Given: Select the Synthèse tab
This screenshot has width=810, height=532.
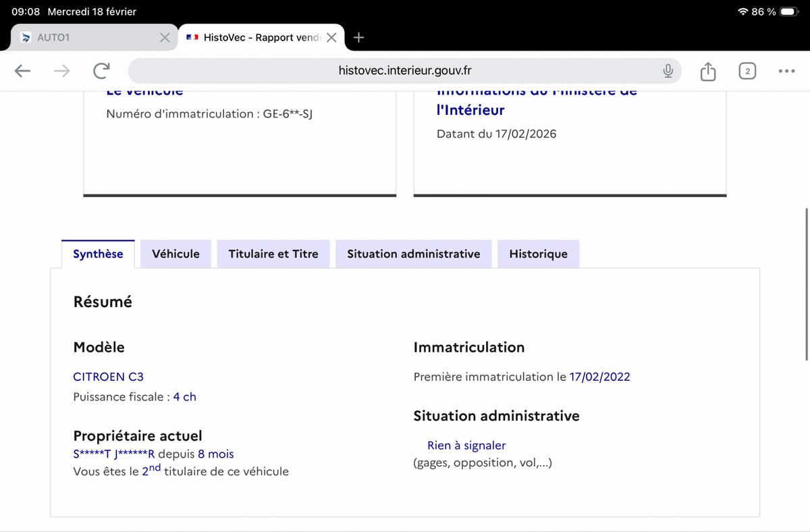Looking at the screenshot, I should 98,254.
